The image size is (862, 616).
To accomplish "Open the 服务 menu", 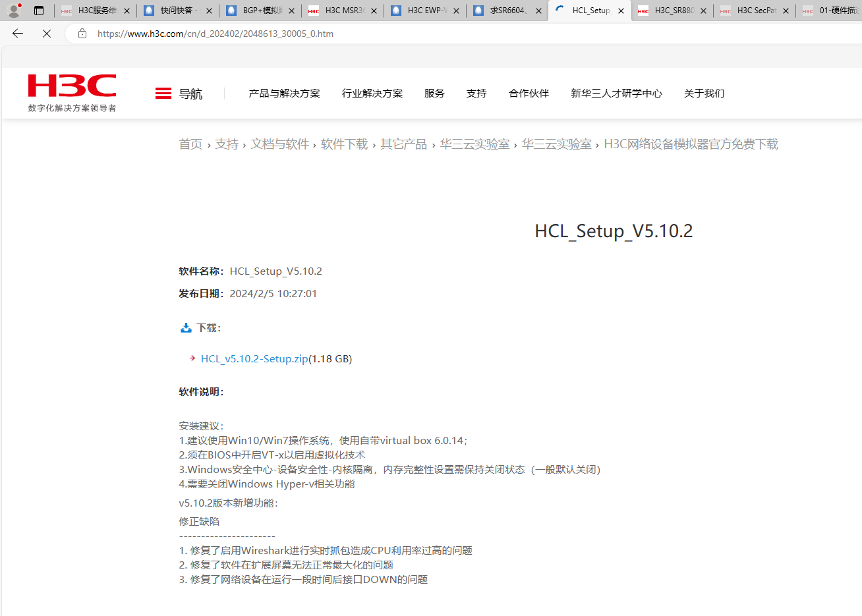I will coord(434,94).
